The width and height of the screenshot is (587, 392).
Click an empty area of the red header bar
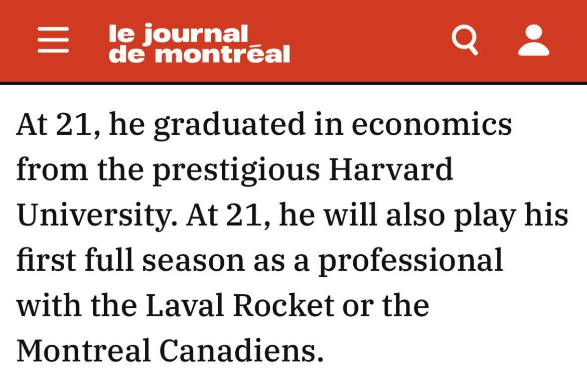tap(371, 40)
